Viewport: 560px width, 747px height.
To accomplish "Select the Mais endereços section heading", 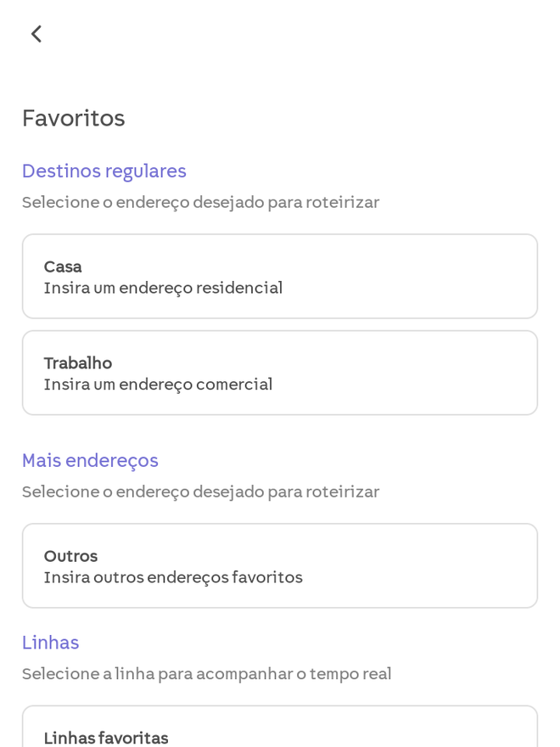I will click(90, 461).
